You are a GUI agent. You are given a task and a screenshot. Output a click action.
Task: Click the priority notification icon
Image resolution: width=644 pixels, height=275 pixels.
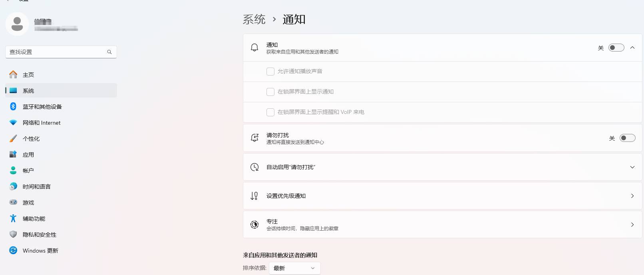[254, 196]
